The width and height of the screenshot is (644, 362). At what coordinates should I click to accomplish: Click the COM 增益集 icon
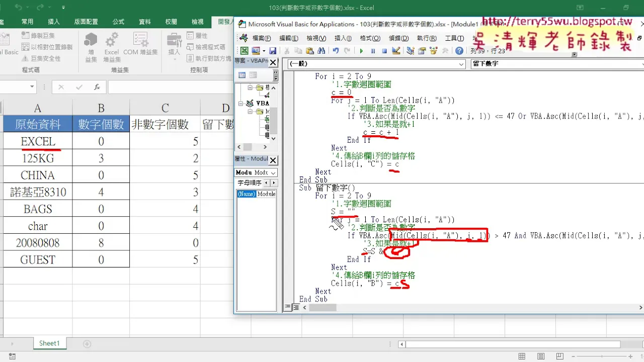140,44
